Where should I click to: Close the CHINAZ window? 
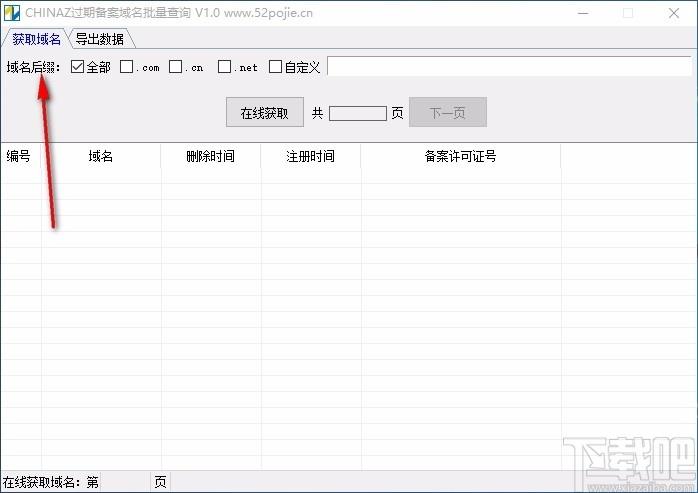[674, 13]
